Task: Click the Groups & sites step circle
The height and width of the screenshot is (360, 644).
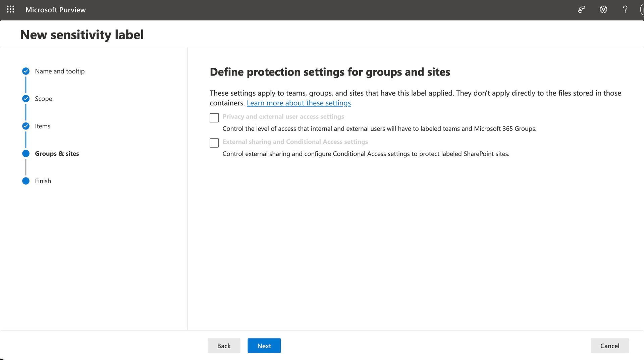Action: coord(26,154)
